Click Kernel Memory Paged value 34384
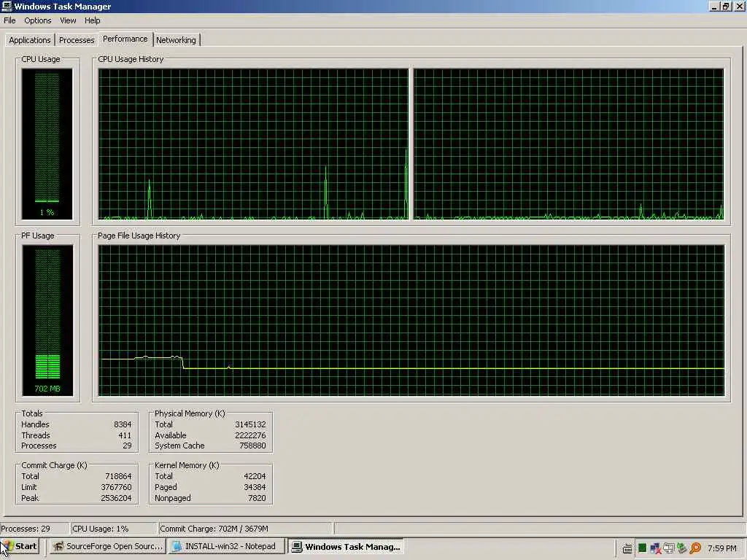 coord(255,487)
